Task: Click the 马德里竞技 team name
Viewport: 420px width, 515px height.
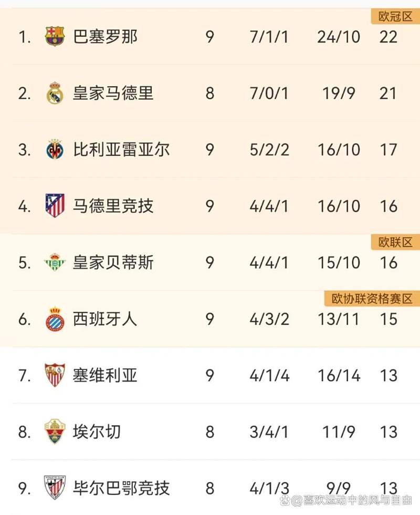Action: click(113, 206)
